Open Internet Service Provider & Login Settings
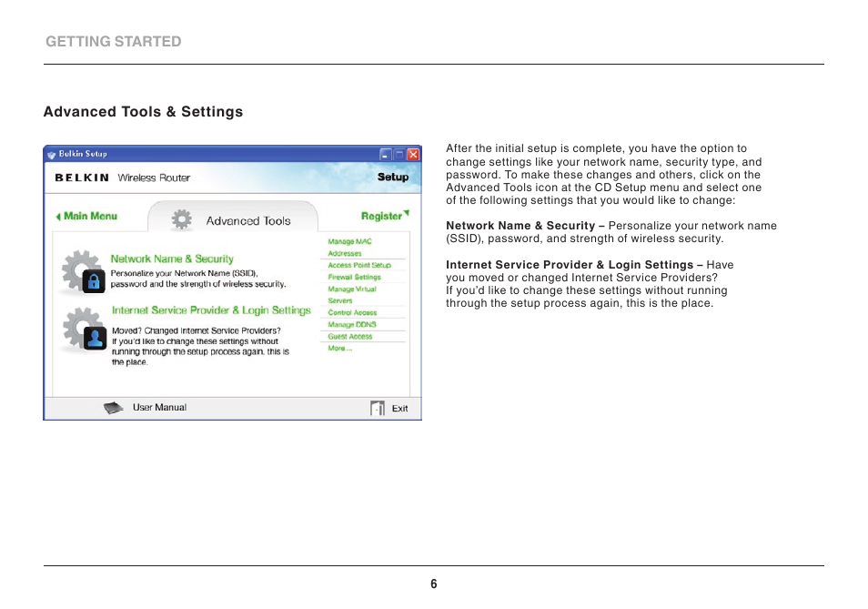The image size is (868, 609). coord(211,310)
